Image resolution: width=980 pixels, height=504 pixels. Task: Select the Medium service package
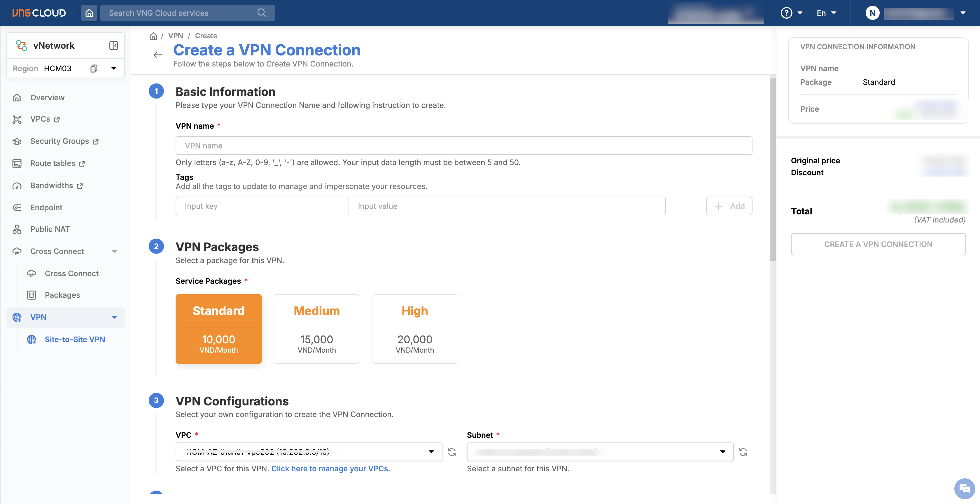pyautogui.click(x=316, y=329)
